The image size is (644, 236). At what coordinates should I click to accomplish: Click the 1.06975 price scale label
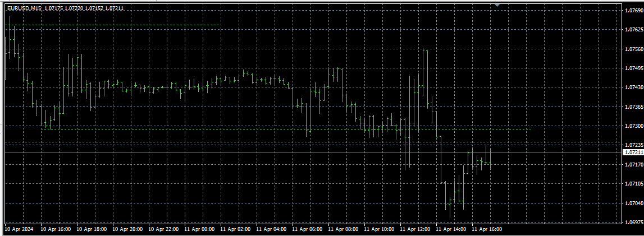633,223
